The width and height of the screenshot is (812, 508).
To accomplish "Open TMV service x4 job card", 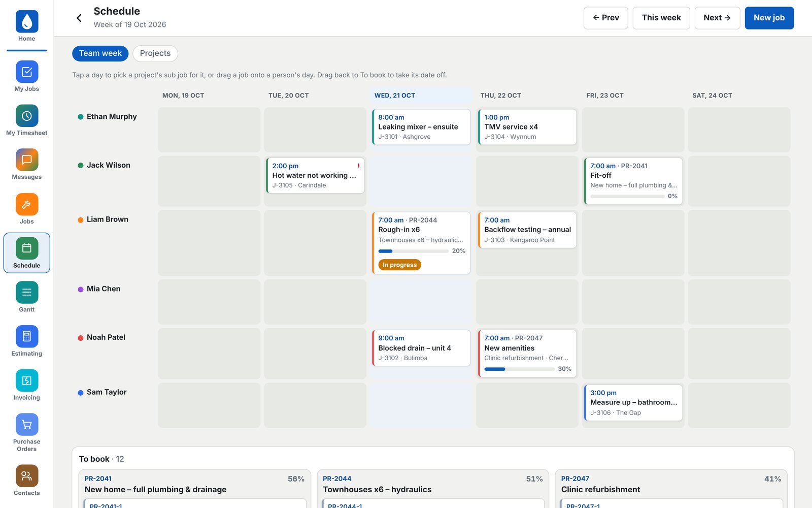I will (x=527, y=127).
